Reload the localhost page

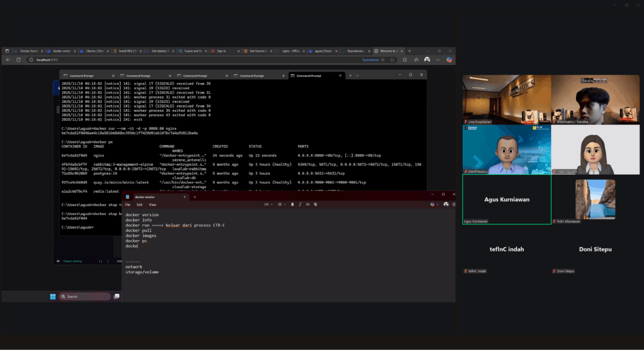tap(18, 60)
